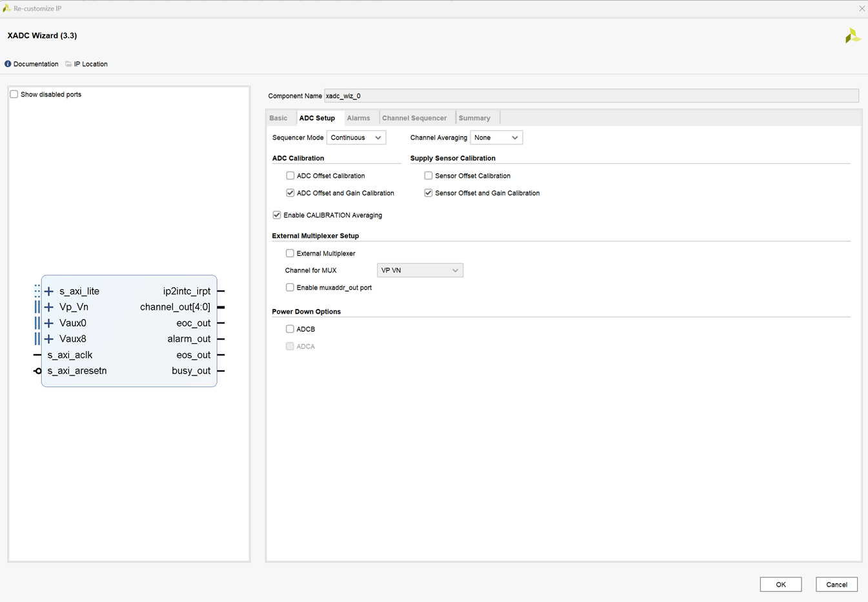Select the s_axi_aresetn port pin
868x602 pixels.
click(x=38, y=371)
